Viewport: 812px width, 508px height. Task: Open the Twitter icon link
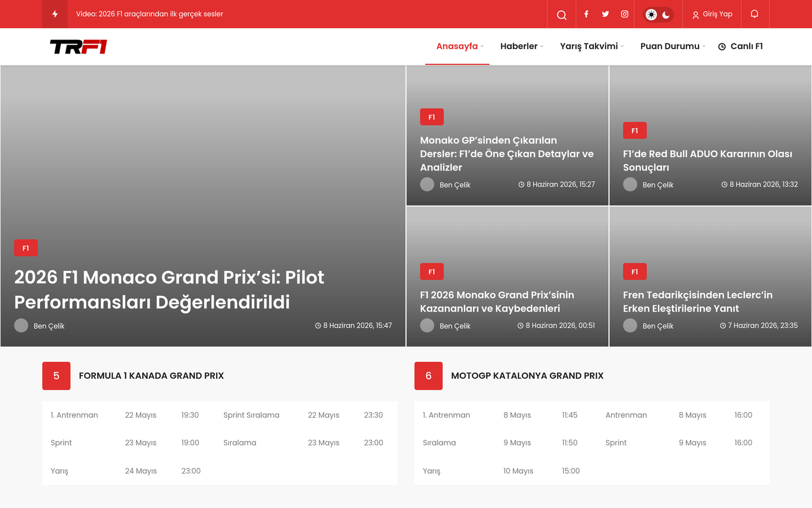tap(606, 14)
